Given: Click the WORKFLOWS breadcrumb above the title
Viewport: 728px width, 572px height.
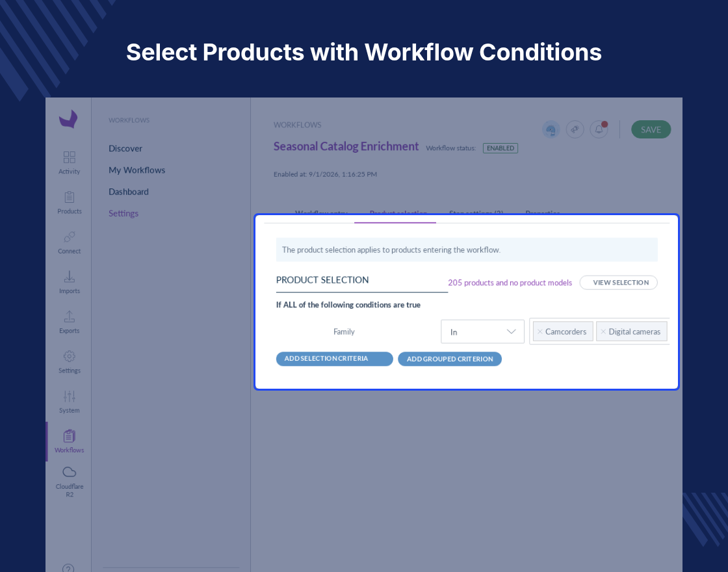Looking at the screenshot, I should tap(298, 125).
